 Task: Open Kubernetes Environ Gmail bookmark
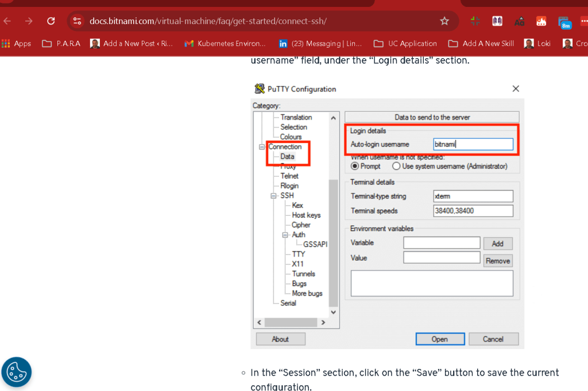click(225, 44)
